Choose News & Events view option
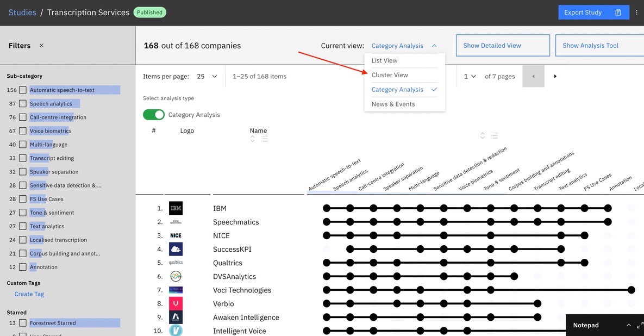This screenshot has height=336, width=644. click(x=393, y=104)
